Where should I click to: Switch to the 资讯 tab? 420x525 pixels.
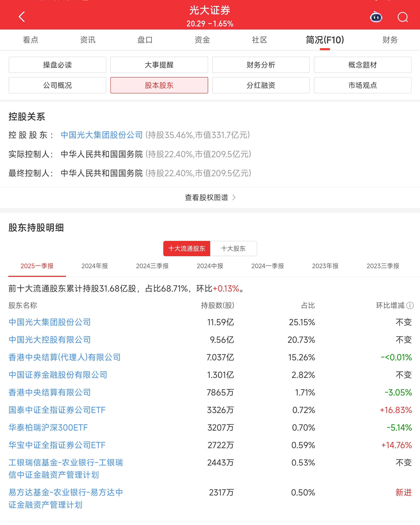[88, 40]
